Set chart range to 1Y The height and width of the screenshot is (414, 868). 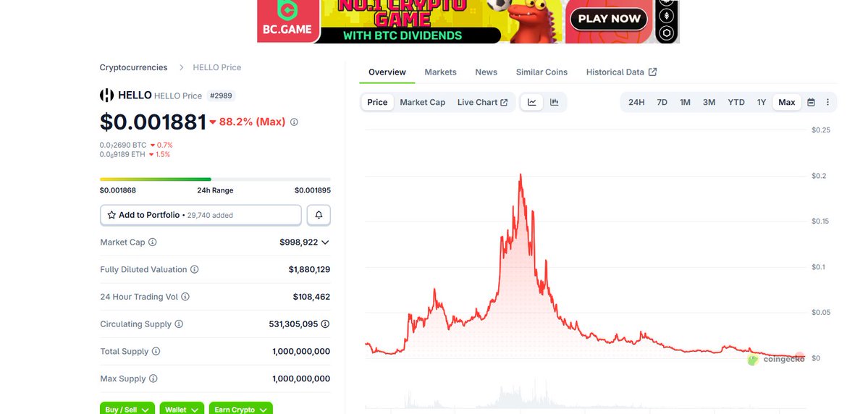(x=762, y=102)
